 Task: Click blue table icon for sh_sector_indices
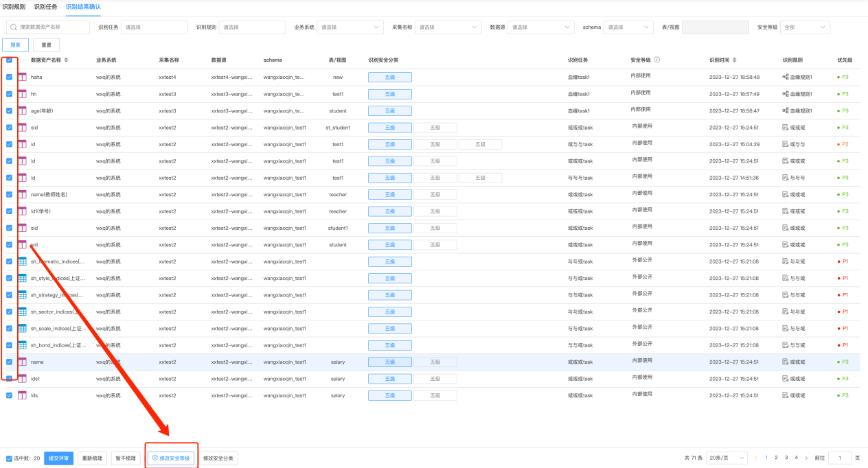coord(22,312)
